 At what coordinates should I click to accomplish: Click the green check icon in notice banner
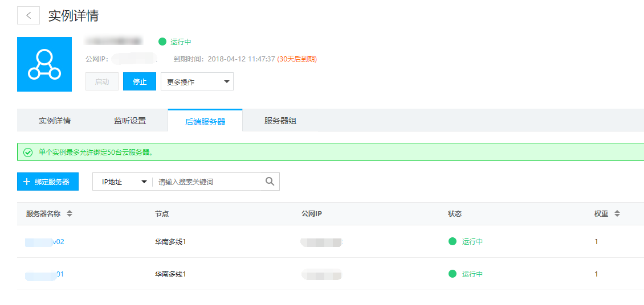point(27,152)
